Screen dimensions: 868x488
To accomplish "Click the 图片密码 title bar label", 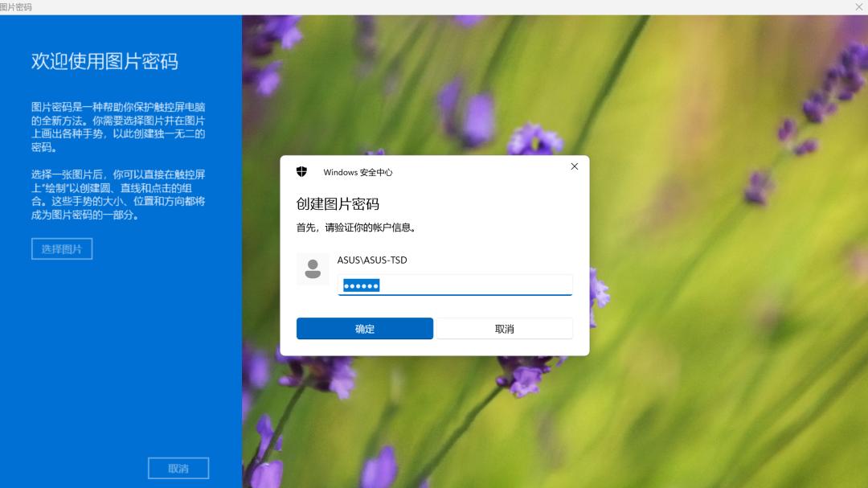I will (17, 6).
